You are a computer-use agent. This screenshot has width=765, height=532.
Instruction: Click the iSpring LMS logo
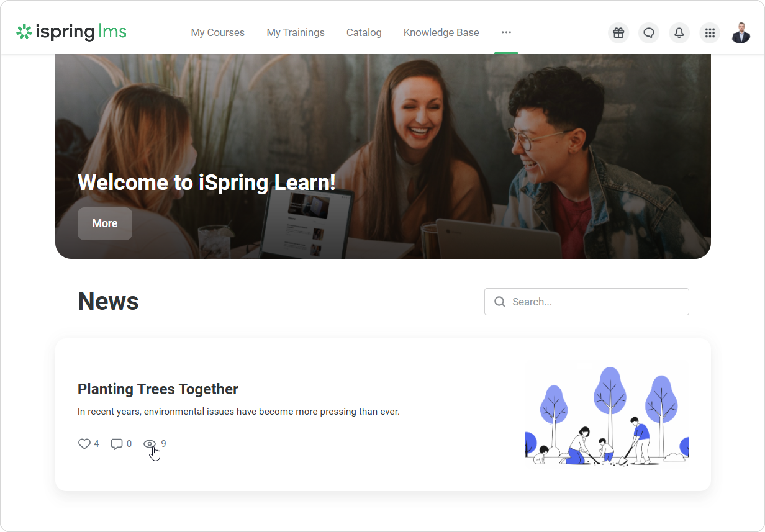71,32
